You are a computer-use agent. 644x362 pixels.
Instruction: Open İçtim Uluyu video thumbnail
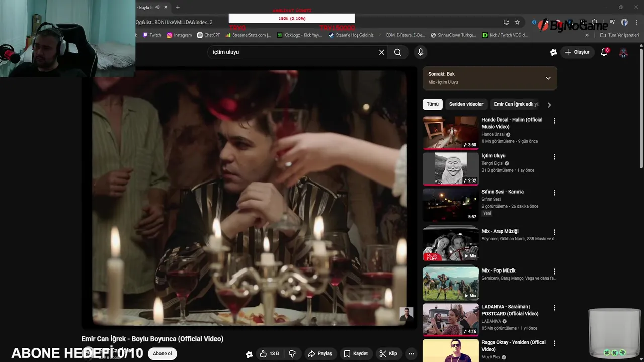click(450, 169)
